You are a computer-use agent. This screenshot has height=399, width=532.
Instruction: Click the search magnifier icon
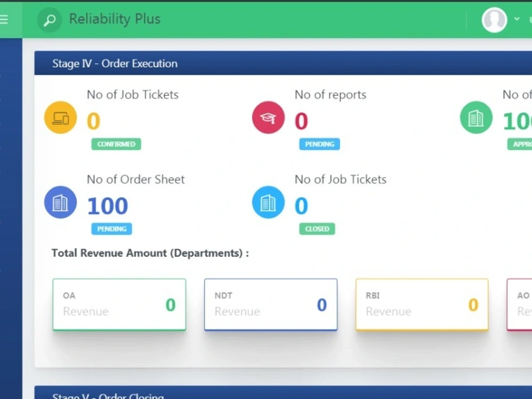click(49, 20)
